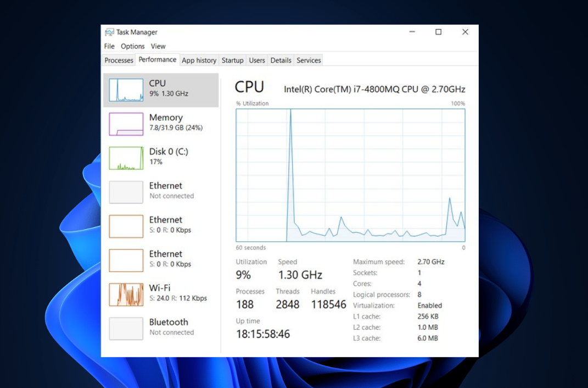Open the Disk 0 (C:) resource entry

161,158
